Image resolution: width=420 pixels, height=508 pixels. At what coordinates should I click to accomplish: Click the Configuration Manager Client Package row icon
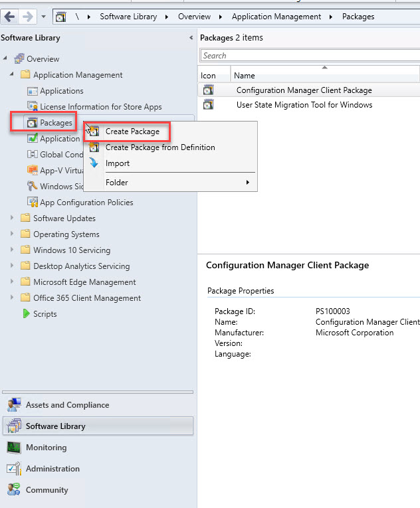(x=208, y=90)
